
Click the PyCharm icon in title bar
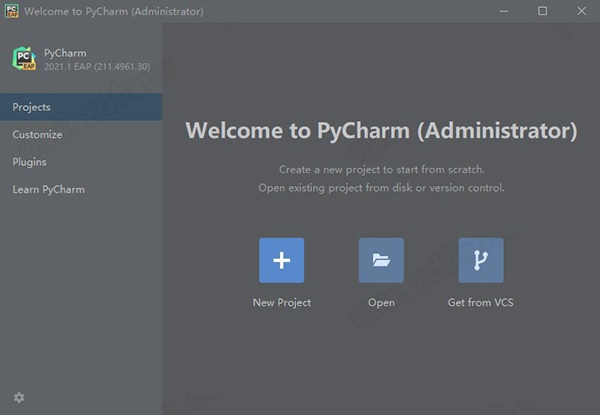click(x=11, y=11)
